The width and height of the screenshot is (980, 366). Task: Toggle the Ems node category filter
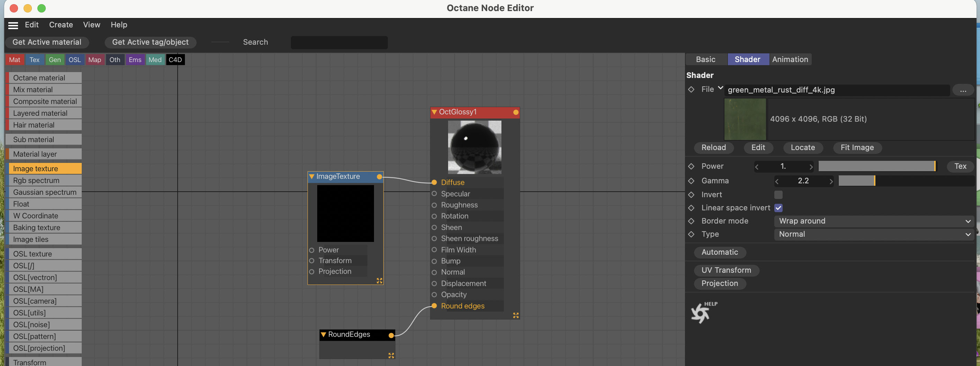tap(135, 60)
